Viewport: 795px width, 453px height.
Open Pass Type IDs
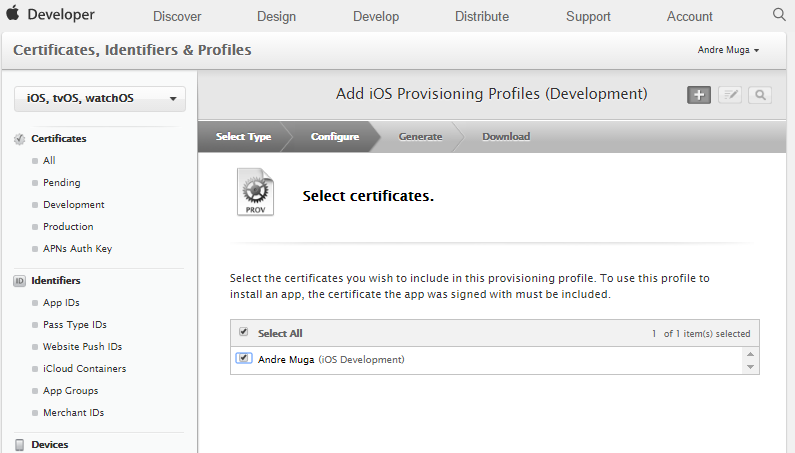[x=75, y=325]
